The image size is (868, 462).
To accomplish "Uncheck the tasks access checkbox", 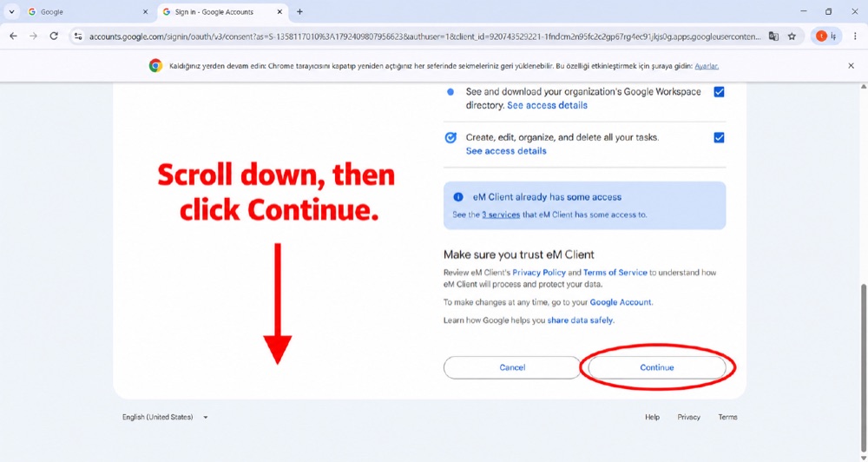I will point(719,137).
